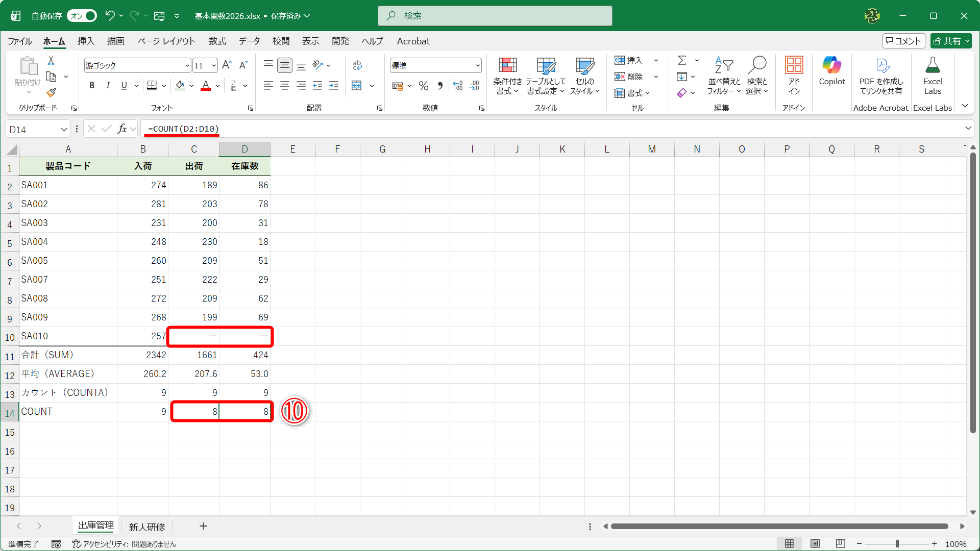Viewport: 980px width, 551px height.
Task: Toggle Bold formatting
Action: click(92, 86)
